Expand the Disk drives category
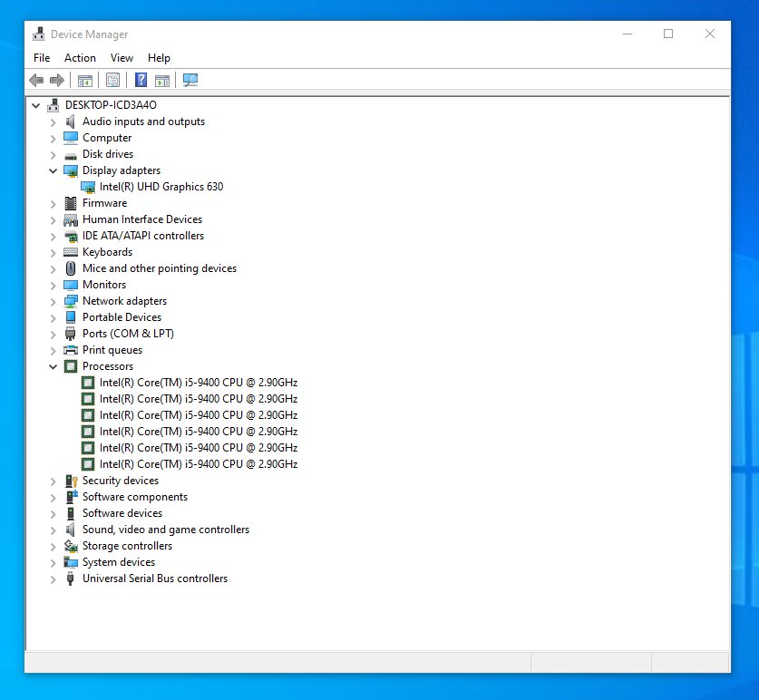 pos(54,155)
